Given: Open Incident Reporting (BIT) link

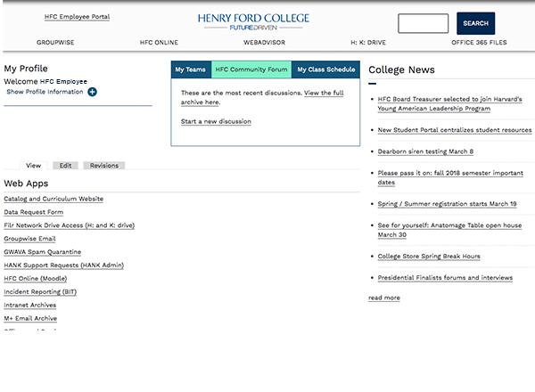Looking at the screenshot, I should (40, 292).
